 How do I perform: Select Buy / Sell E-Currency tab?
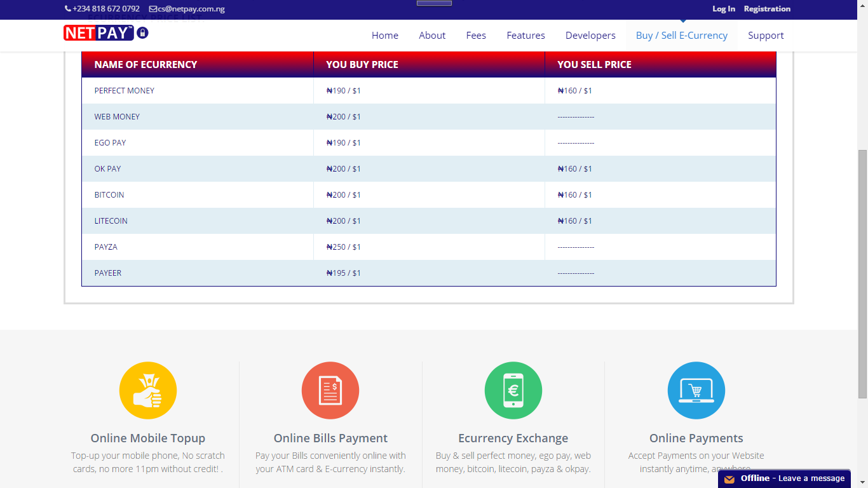[682, 36]
